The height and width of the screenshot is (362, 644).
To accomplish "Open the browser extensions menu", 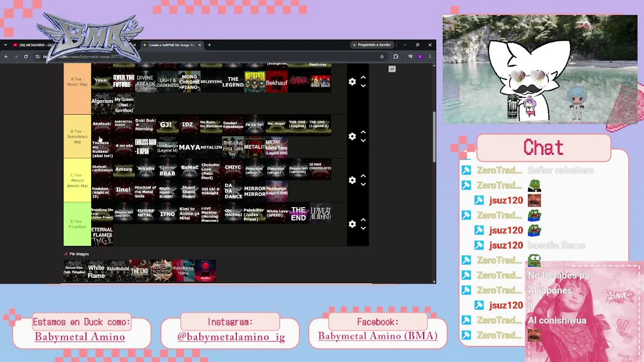I will click(x=395, y=57).
